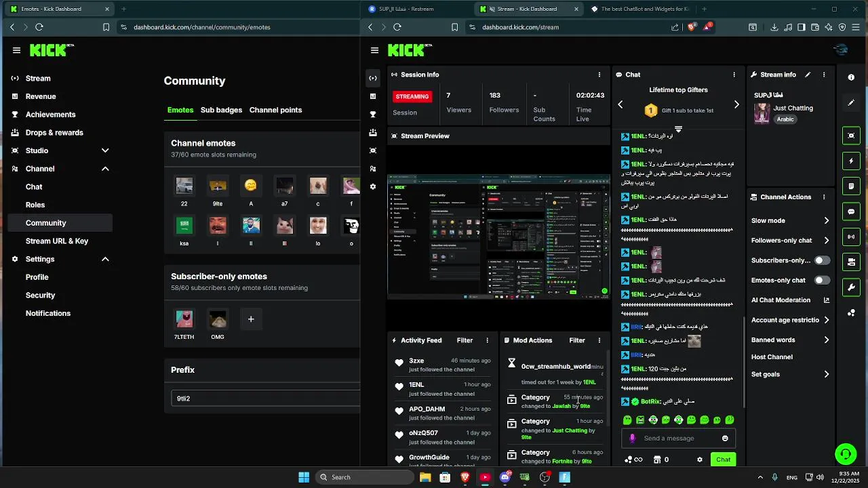The height and width of the screenshot is (488, 868).
Task: Show previous top gifters slide with left arrow
Action: point(620,104)
